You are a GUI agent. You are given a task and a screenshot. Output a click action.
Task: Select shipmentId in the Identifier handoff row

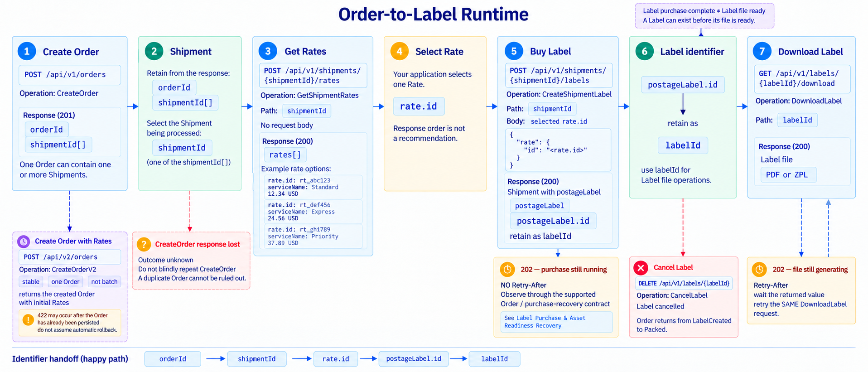[257, 359]
